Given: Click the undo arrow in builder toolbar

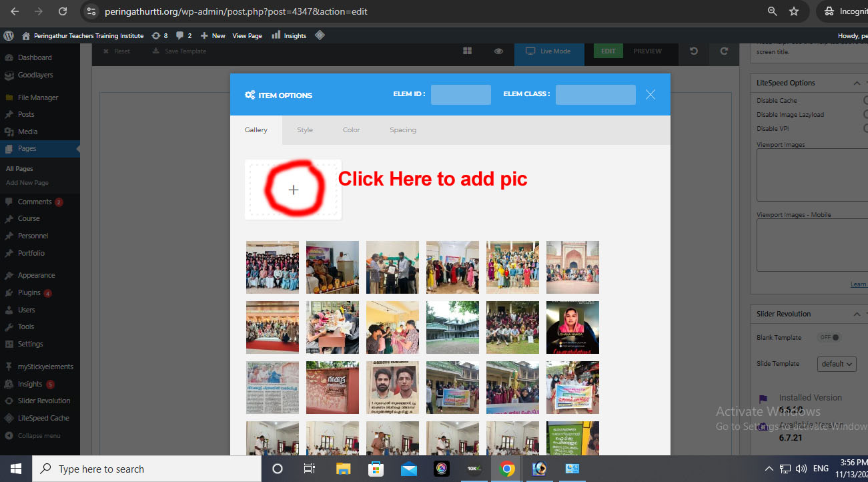Looking at the screenshot, I should (694, 51).
